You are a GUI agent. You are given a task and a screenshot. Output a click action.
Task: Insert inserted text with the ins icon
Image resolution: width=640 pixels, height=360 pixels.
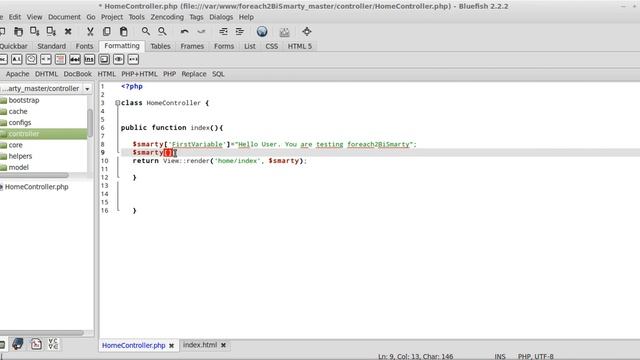(89, 60)
